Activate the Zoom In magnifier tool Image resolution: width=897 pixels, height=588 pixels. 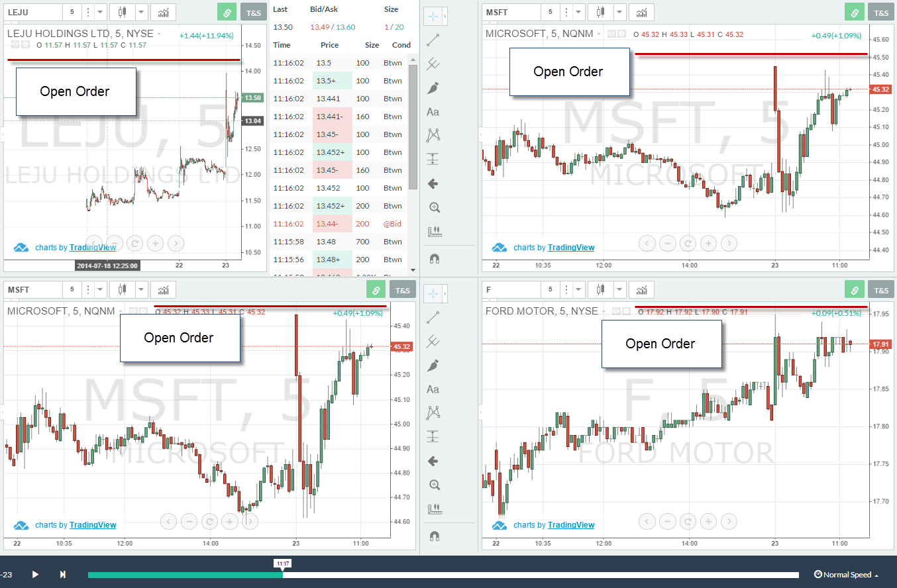[433, 207]
